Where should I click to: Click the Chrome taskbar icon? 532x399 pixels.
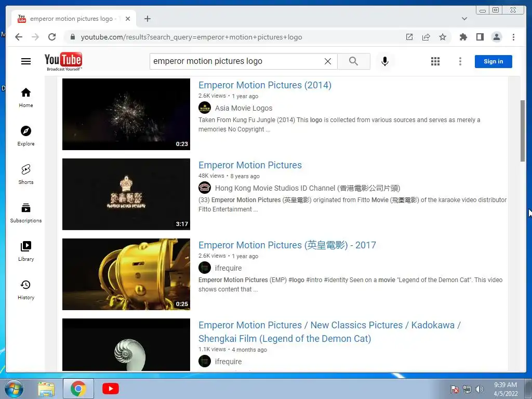(78, 389)
